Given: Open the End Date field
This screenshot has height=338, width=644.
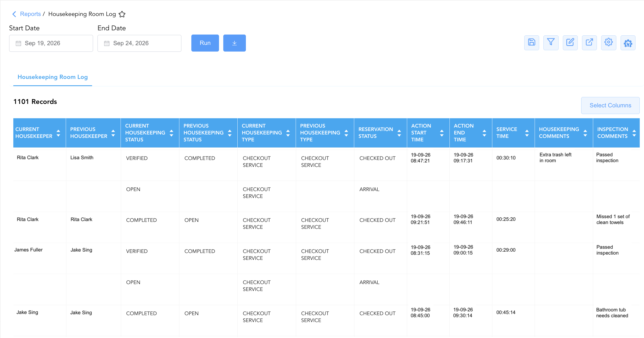Looking at the screenshot, I should 139,43.
